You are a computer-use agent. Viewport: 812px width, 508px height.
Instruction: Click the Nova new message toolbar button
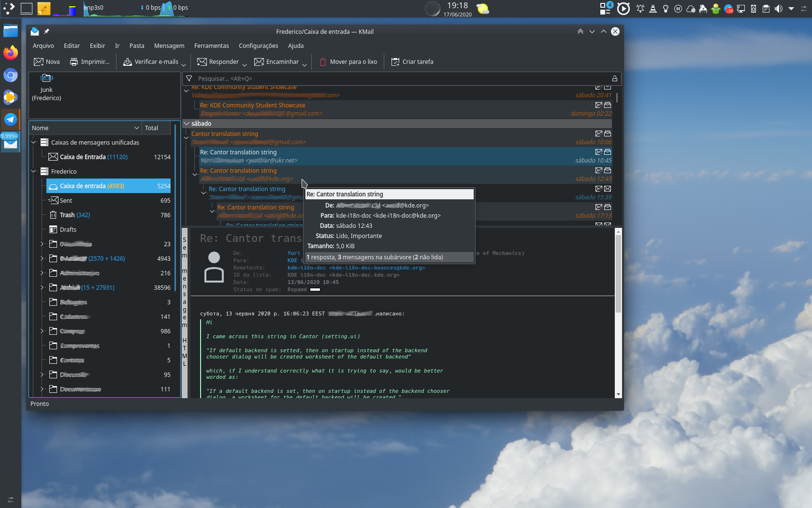click(x=46, y=62)
